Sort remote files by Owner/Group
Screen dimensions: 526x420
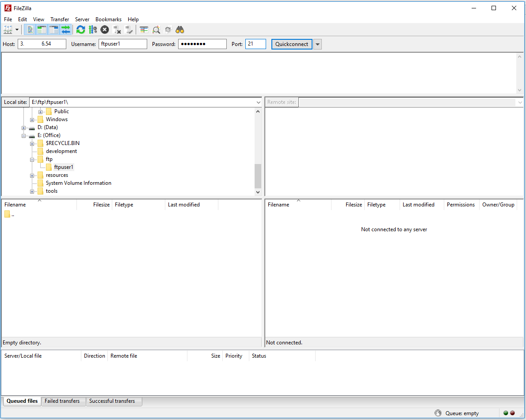(x=498, y=205)
